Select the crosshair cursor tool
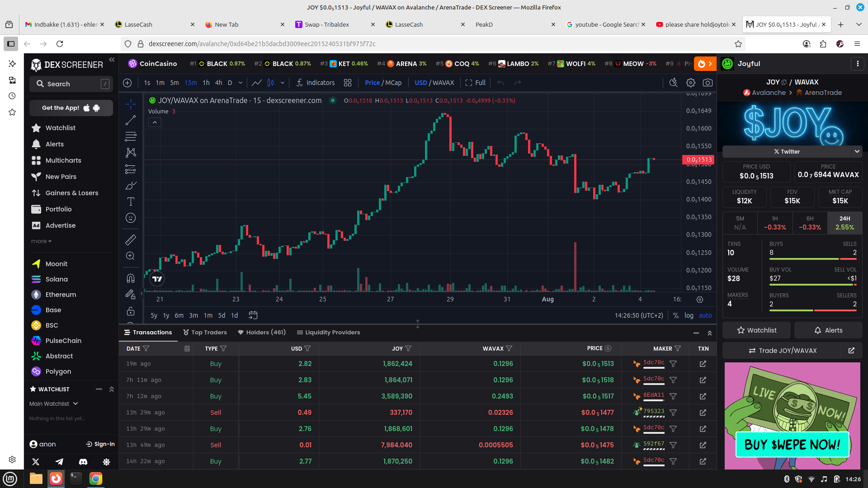868x488 pixels. pos(131,104)
